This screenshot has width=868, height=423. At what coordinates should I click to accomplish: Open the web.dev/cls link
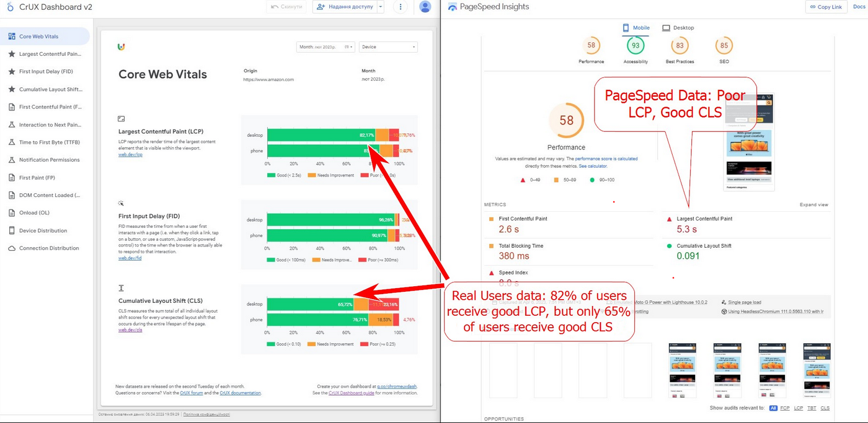click(130, 330)
